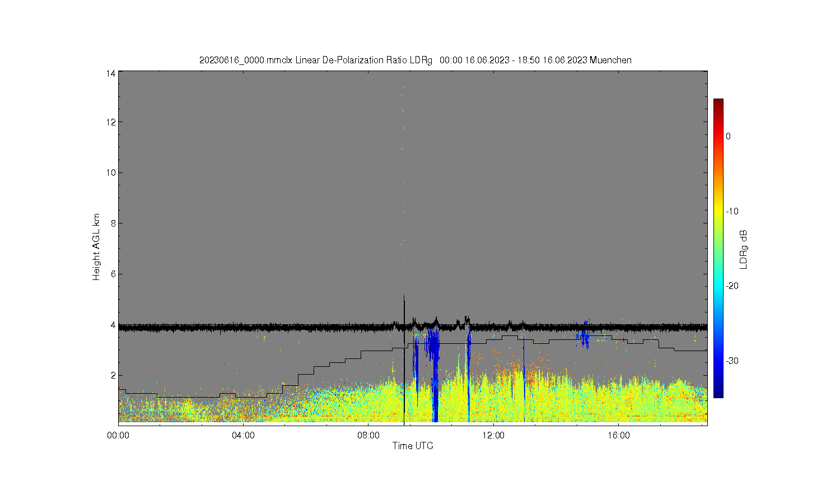Click the colorbar -30 dB tick label
The height and width of the screenshot is (504, 840).
point(732,361)
